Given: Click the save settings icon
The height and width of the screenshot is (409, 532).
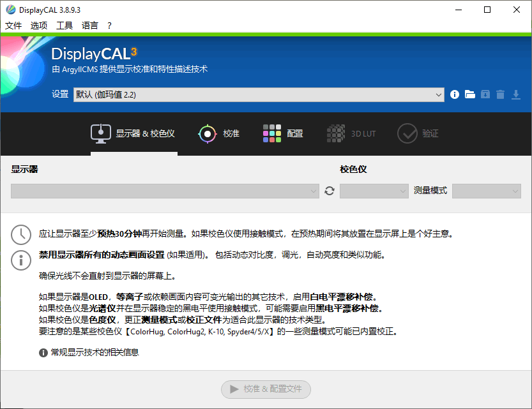Looking at the screenshot, I should tap(485, 94).
